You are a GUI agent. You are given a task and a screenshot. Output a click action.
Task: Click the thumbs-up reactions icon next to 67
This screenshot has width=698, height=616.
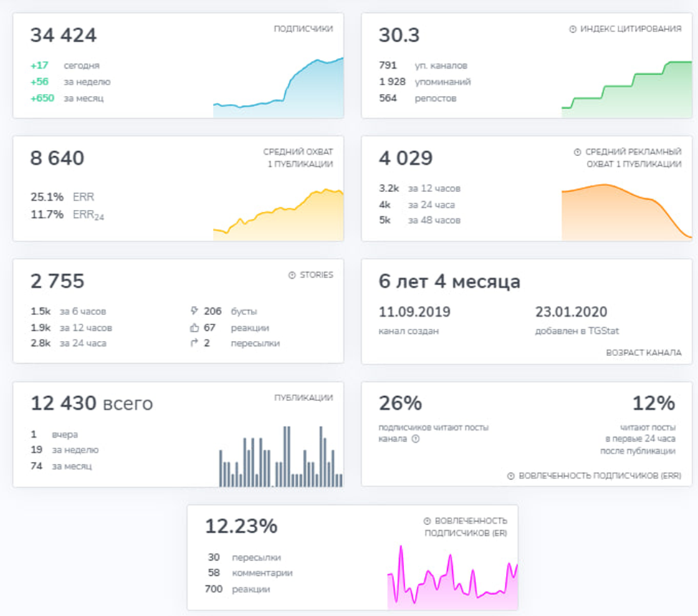(x=194, y=327)
